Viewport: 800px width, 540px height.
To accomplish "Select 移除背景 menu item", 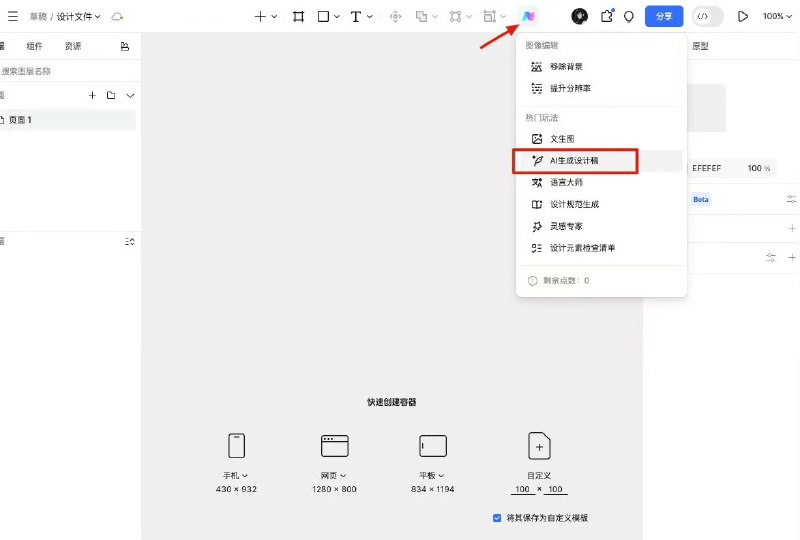I will pyautogui.click(x=601, y=66).
